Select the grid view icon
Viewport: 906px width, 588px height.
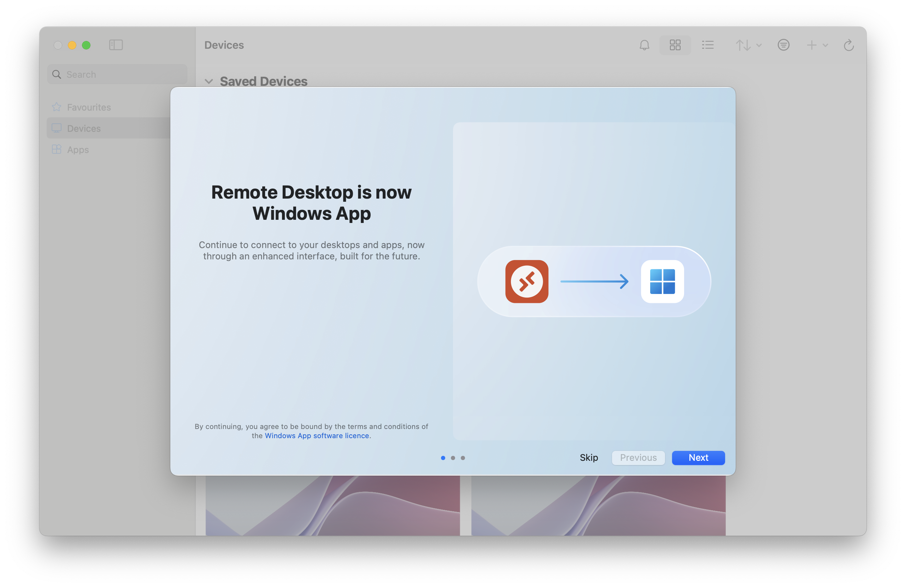click(675, 45)
